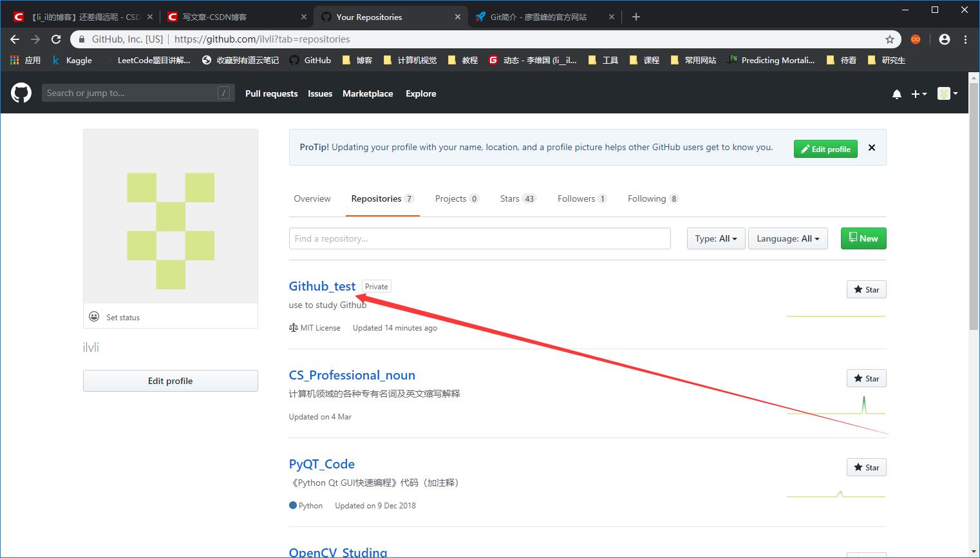
Task: Open the Github_test repository link
Action: [322, 286]
